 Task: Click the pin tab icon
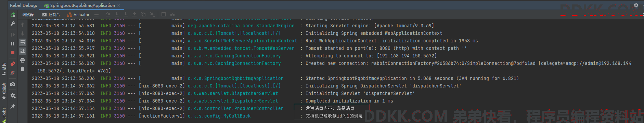13,107
